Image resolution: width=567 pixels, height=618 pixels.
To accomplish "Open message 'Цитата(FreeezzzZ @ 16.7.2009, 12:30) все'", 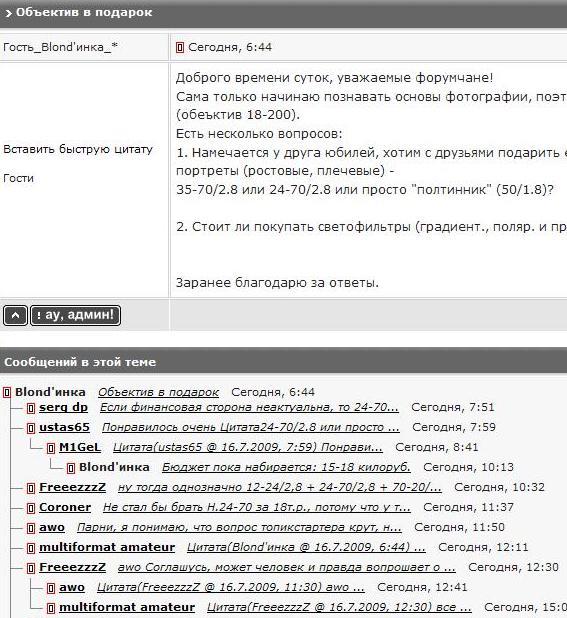I will pyautogui.click(x=339, y=607).
